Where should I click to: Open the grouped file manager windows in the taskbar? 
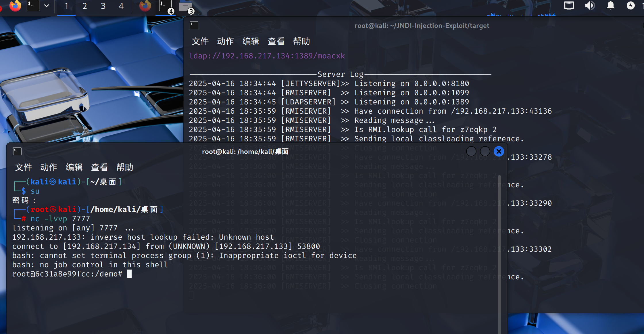(186, 6)
